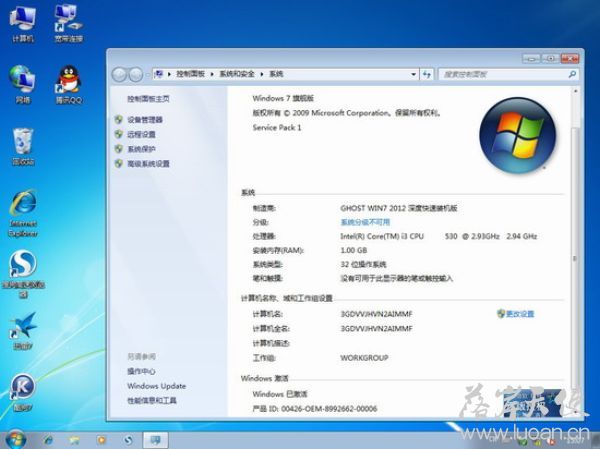This screenshot has height=449, width=600.
Task: Select Internet Explorer desktop icon
Action: pos(23,214)
